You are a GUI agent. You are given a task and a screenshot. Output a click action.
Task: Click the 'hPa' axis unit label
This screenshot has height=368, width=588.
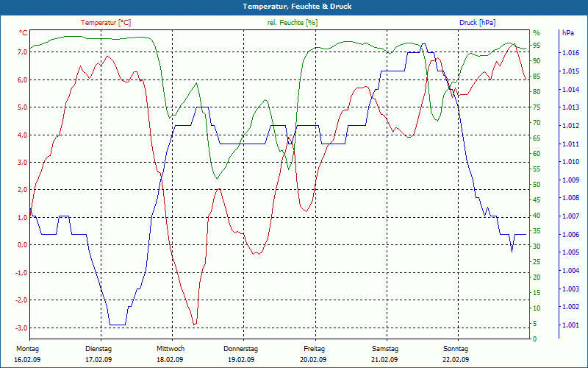click(x=567, y=33)
